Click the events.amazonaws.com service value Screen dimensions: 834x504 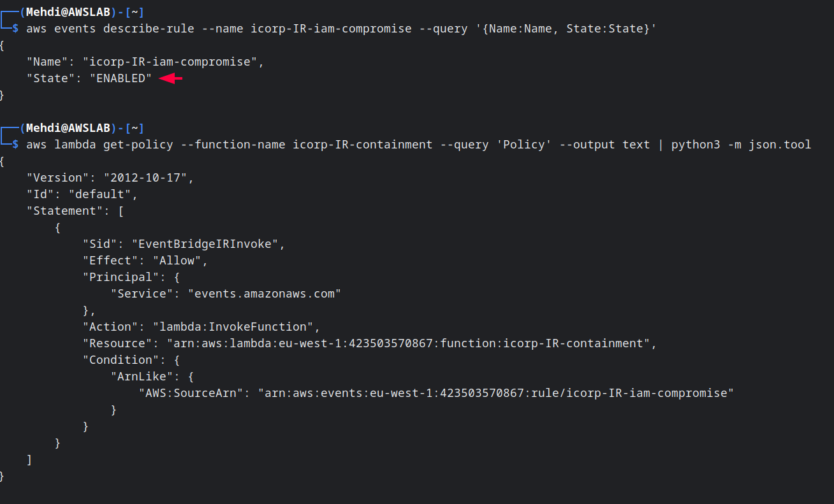[x=265, y=294]
